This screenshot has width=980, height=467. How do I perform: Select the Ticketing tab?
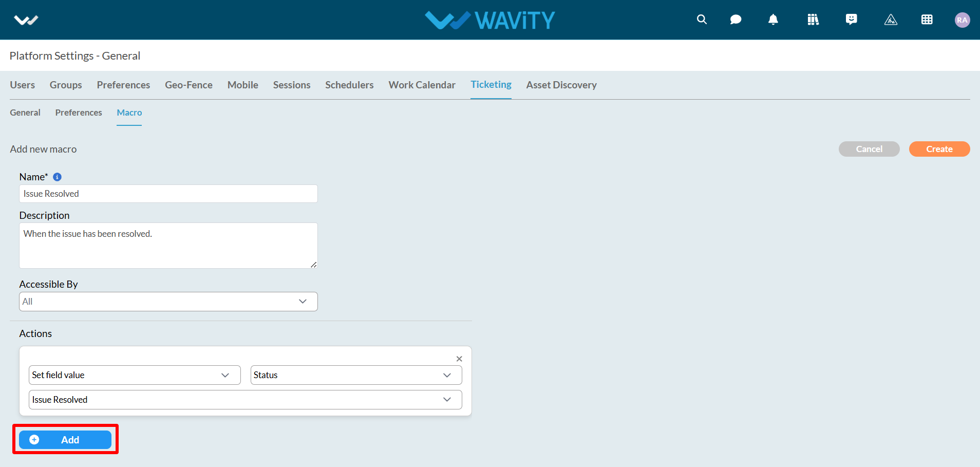[491, 84]
